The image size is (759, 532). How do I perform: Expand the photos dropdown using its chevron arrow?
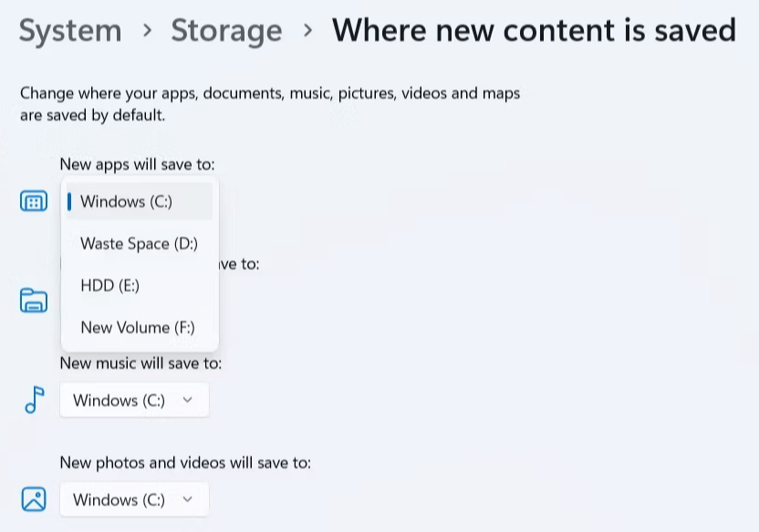coord(188,499)
